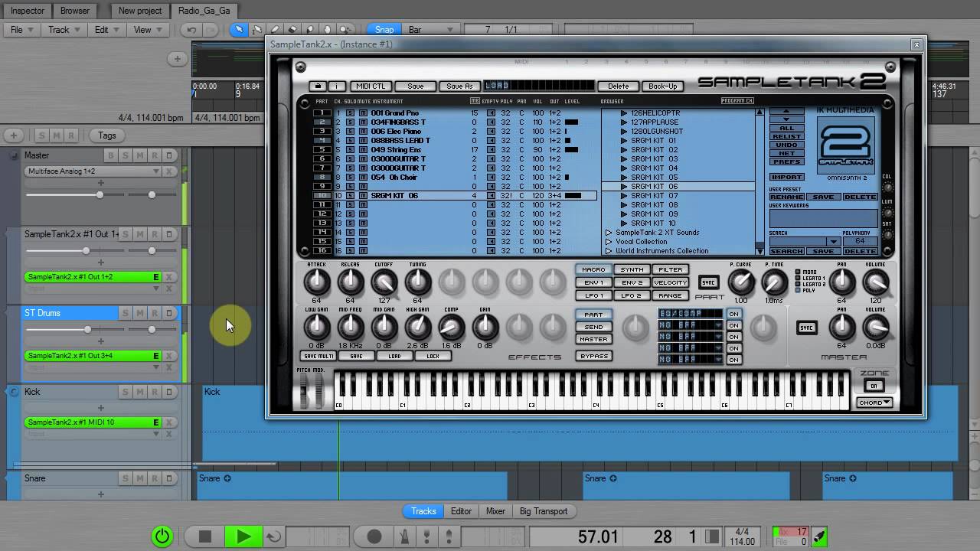Select the eraser tool in toolbar
Viewport: 980px width, 551px height.
pos(292,30)
